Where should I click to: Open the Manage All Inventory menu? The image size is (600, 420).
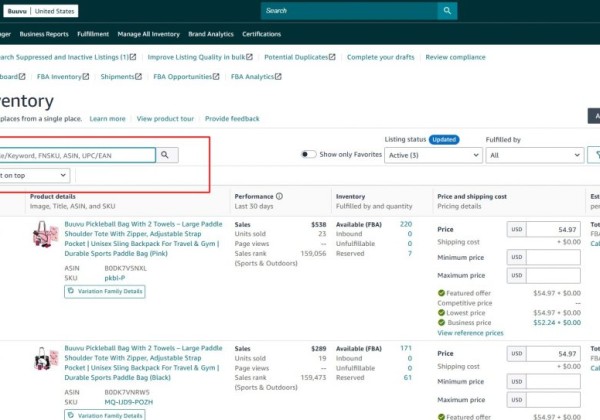(148, 34)
